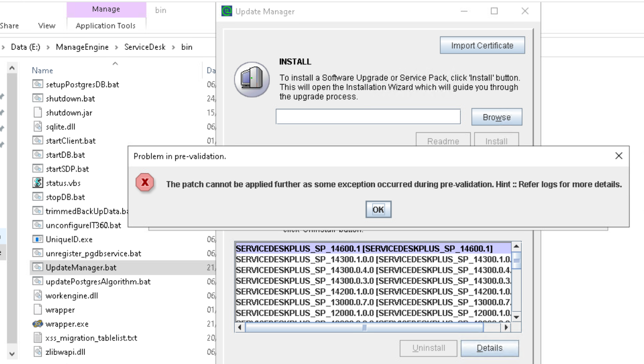Click the computer icon beside INSTALL

[251, 79]
